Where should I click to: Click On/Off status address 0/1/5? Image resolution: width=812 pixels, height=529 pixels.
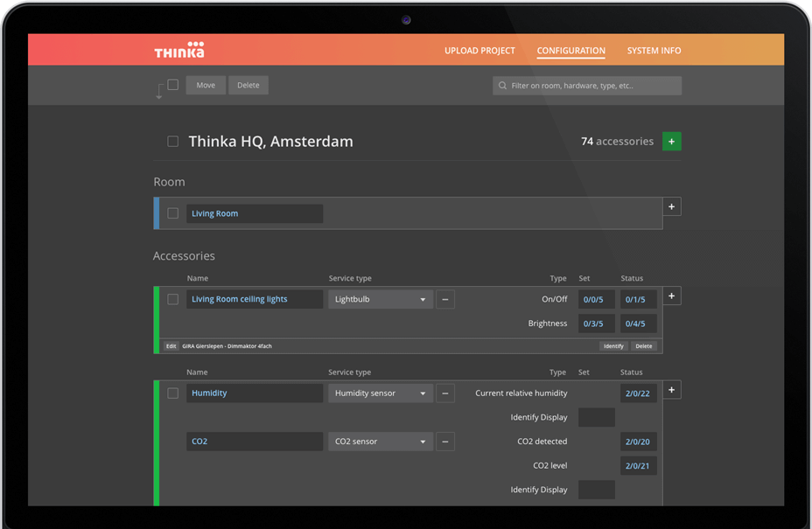click(x=639, y=299)
